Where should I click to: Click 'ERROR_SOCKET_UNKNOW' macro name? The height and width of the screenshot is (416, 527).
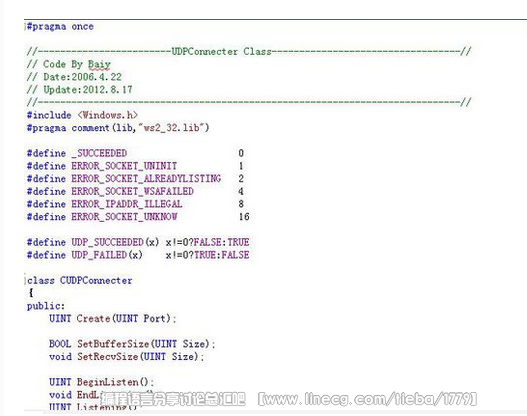[x=124, y=217]
